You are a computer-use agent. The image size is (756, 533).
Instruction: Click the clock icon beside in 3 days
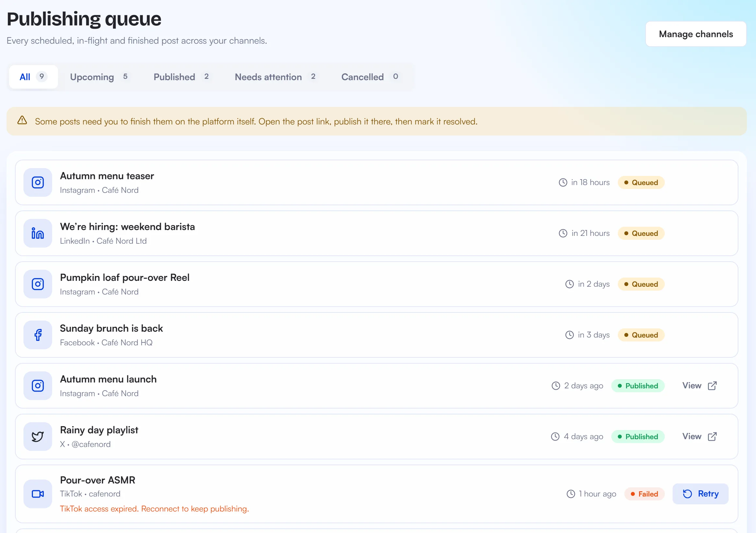pos(570,335)
